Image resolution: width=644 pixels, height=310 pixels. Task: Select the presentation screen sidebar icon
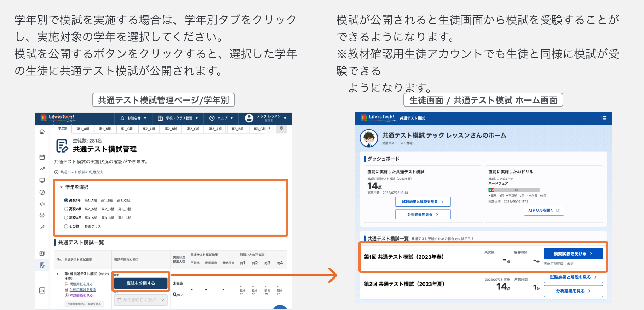click(x=42, y=180)
